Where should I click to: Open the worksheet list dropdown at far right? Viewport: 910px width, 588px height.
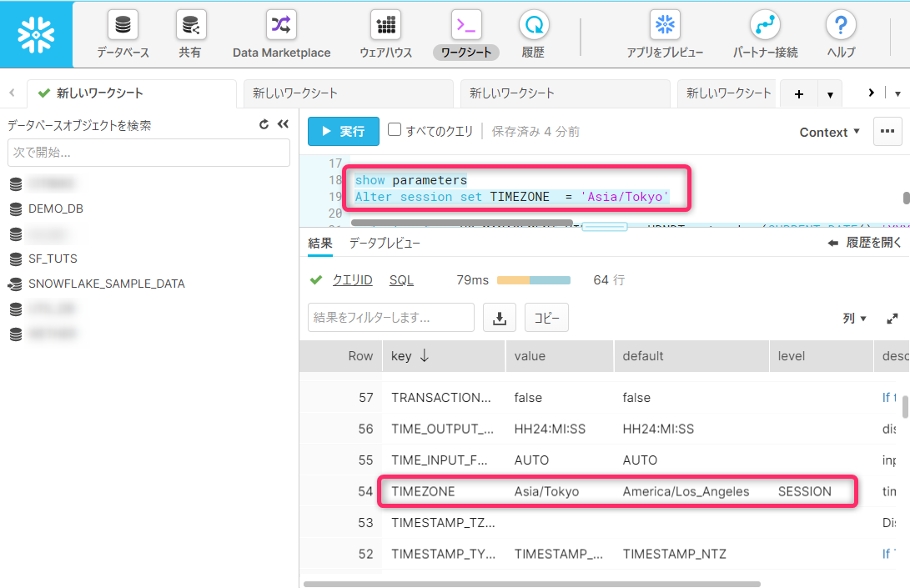[x=897, y=93]
